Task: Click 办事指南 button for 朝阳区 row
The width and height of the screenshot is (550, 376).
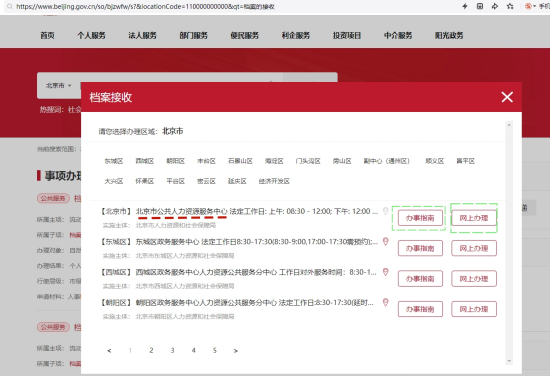Action: (420, 309)
